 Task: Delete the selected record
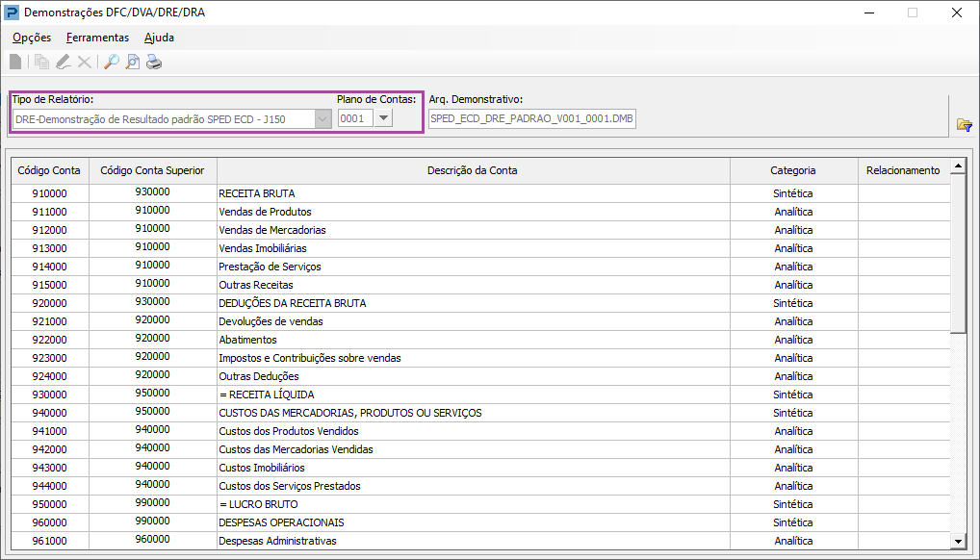(x=82, y=60)
